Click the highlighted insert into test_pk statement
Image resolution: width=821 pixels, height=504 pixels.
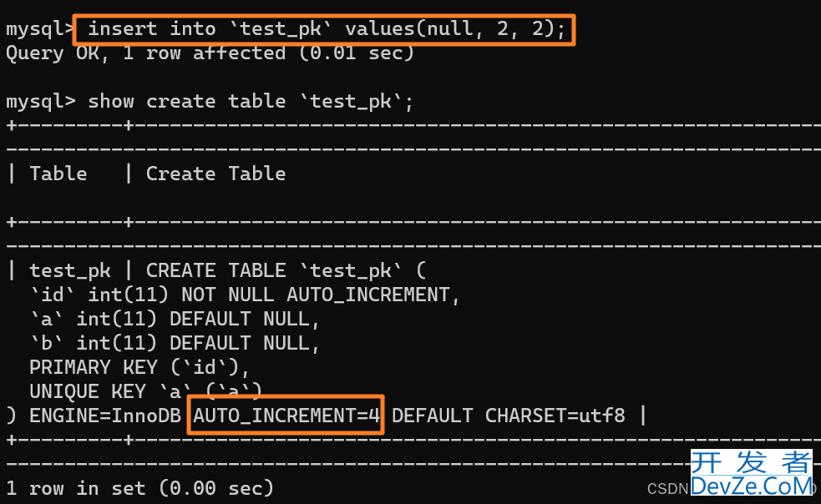325,29
